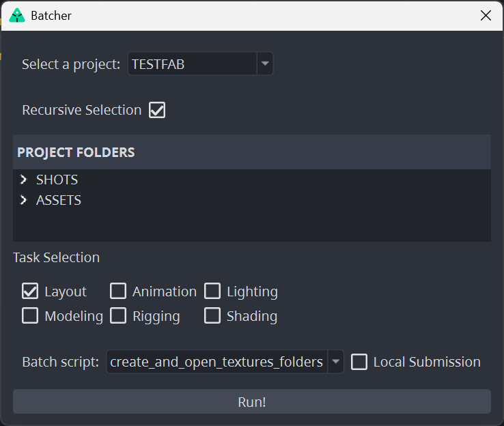Open the project dropdown arrow
The width and height of the screenshot is (504, 426).
click(x=265, y=65)
